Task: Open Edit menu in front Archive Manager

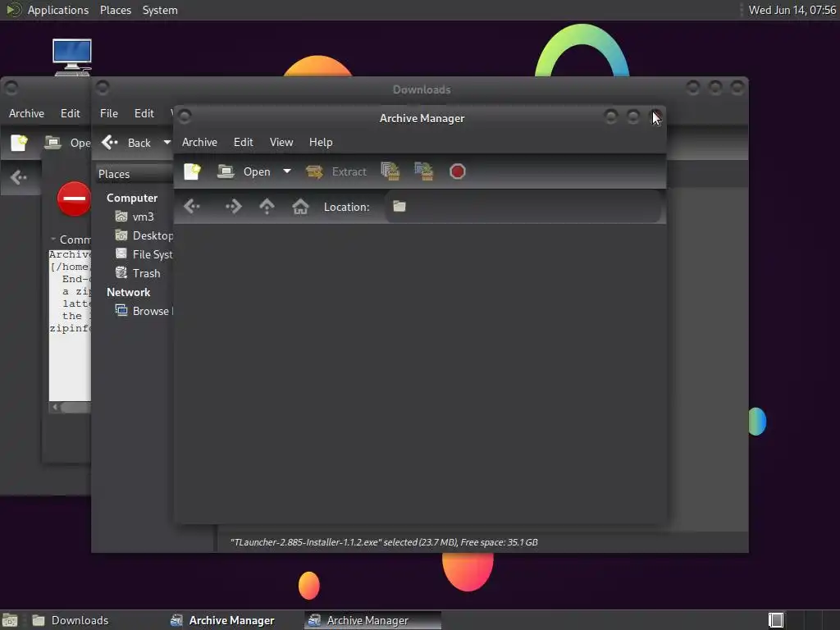Action: tap(243, 142)
